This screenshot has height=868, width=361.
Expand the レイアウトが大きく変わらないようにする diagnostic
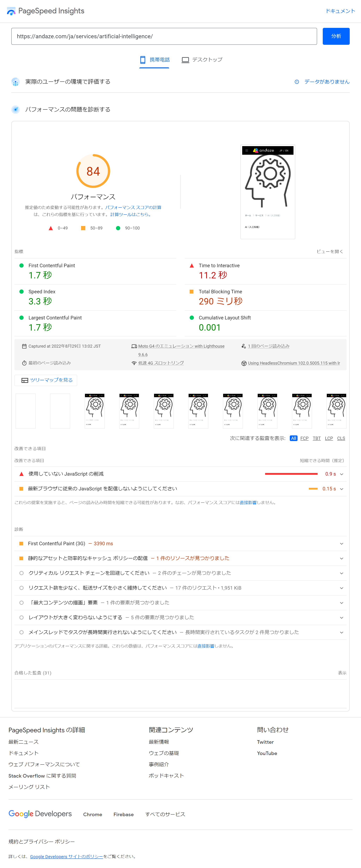coord(341,618)
